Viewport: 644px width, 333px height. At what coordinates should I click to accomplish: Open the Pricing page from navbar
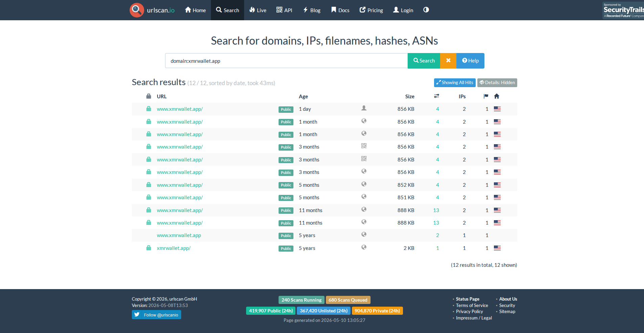tap(371, 10)
